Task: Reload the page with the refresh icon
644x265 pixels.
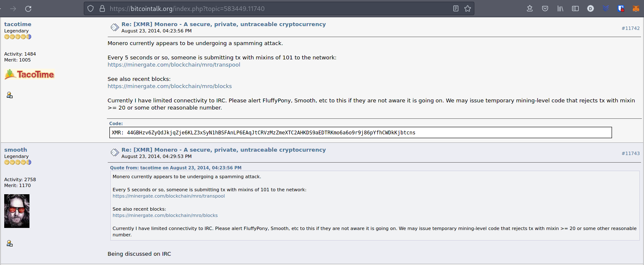Action: click(28, 8)
